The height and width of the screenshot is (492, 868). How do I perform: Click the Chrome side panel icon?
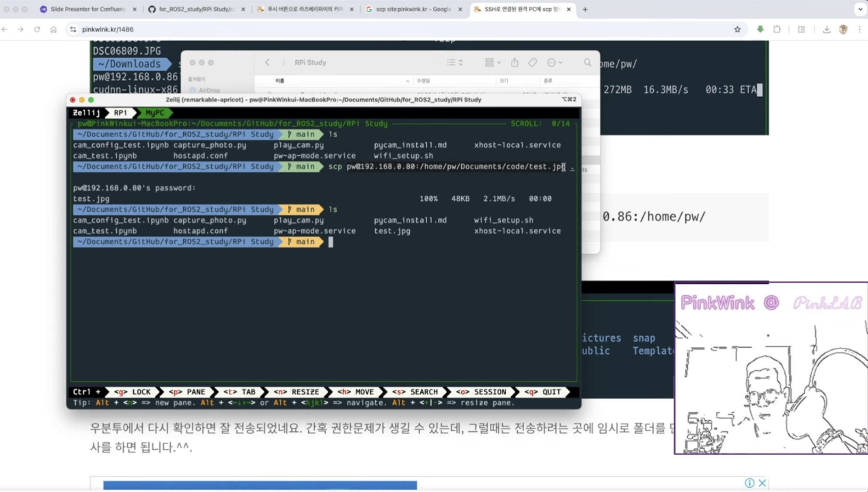click(x=801, y=29)
